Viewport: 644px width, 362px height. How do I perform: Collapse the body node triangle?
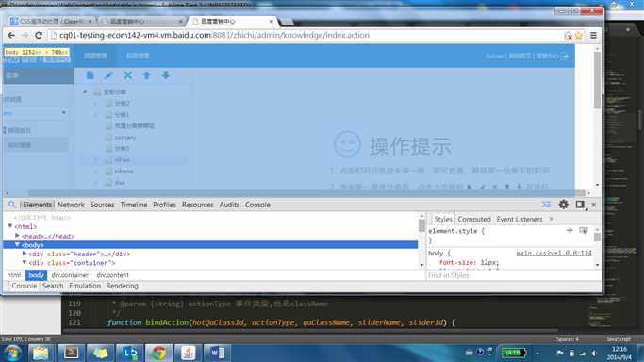(x=17, y=244)
